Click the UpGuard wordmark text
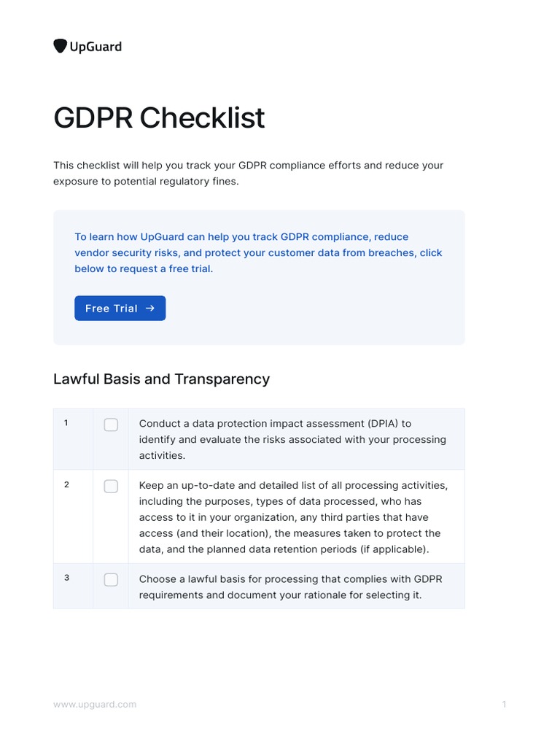 pyautogui.click(x=96, y=47)
